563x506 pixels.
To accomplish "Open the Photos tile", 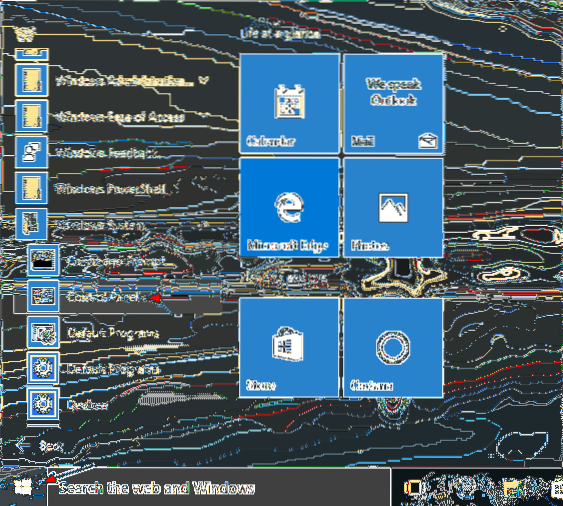I will coord(393,208).
